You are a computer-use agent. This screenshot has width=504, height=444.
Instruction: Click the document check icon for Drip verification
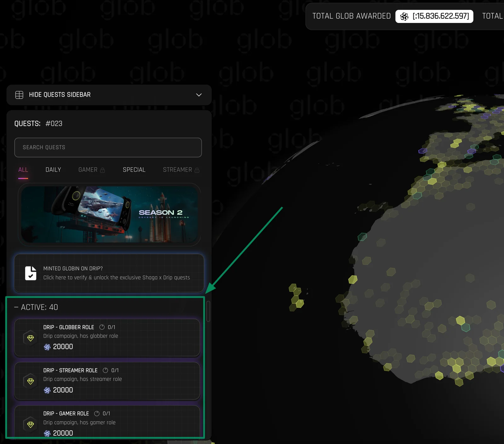[31, 273]
